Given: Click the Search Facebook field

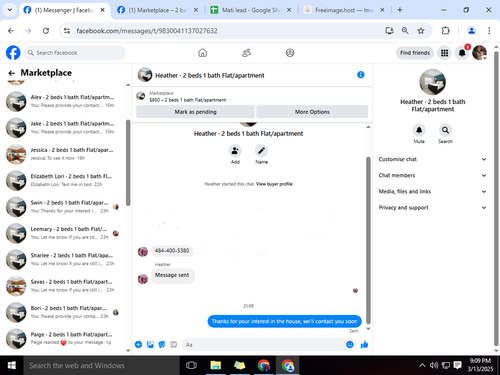Looking at the screenshot, I should click(75, 53).
